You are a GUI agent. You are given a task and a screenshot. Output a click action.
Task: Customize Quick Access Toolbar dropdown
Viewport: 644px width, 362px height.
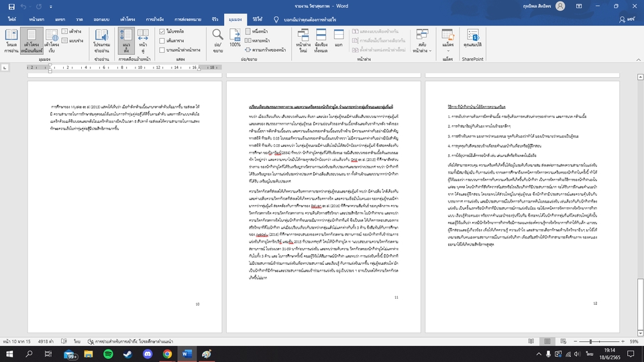(x=51, y=7)
